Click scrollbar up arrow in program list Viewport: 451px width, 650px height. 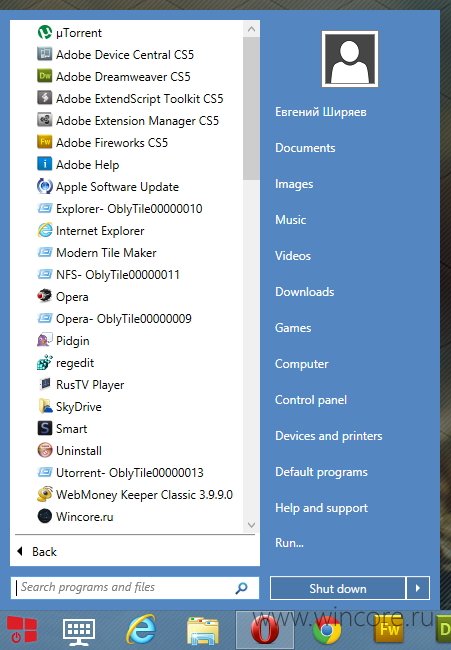coord(251,29)
